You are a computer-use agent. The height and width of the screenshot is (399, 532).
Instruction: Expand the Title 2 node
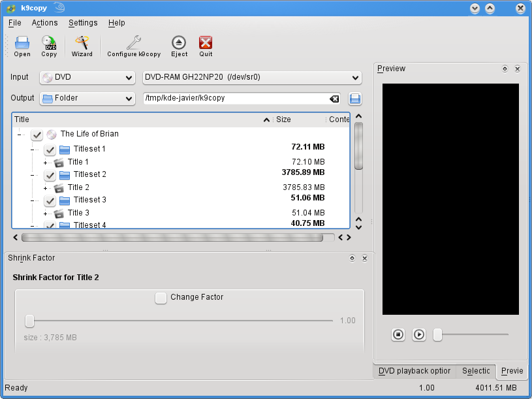click(x=45, y=188)
